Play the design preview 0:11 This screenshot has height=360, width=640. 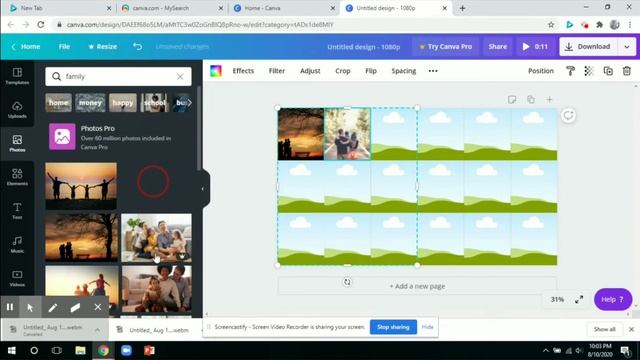point(535,47)
